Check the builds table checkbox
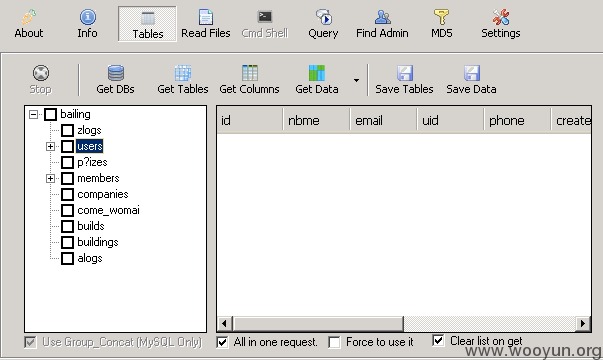Screen dimensions: 603x360 (x=67, y=226)
